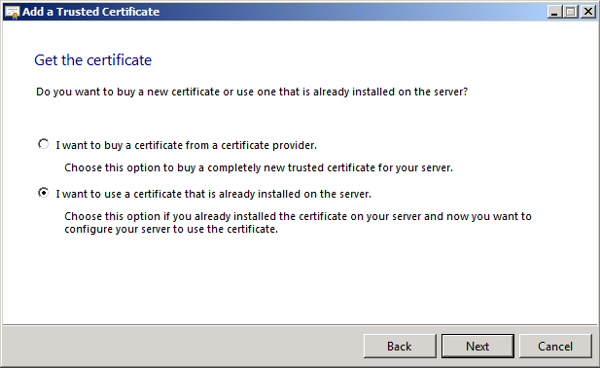Image resolution: width=600 pixels, height=368 pixels.
Task: Close the Add a Trusted Certificate window
Action: (588, 12)
